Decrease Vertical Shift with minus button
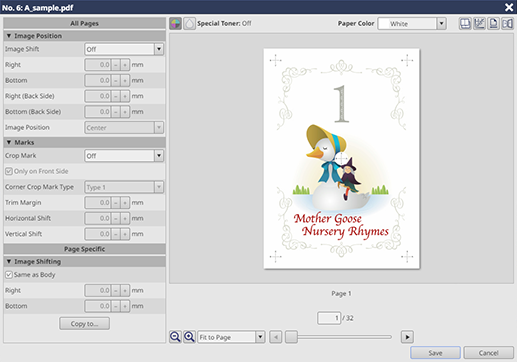 [x=116, y=234]
